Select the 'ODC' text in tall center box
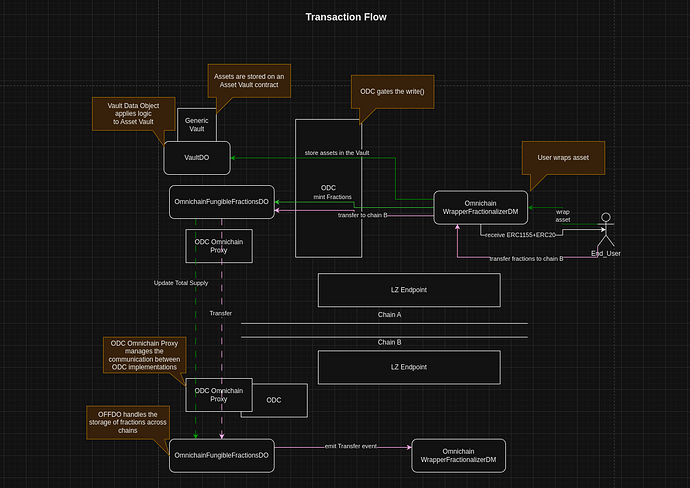 click(328, 188)
